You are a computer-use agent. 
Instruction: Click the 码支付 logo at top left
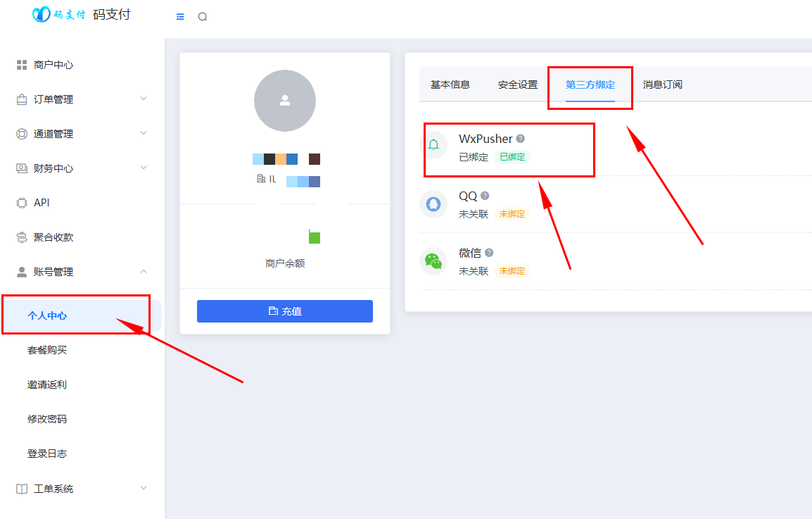(x=70, y=14)
